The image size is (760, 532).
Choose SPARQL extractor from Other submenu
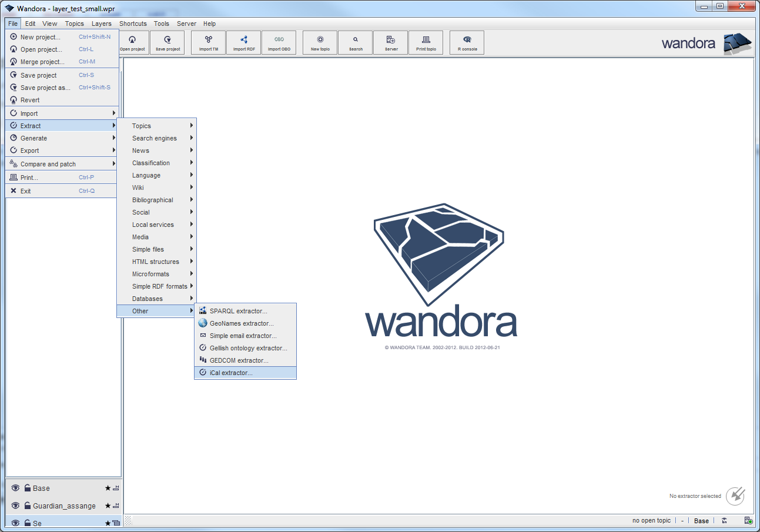[238, 311]
